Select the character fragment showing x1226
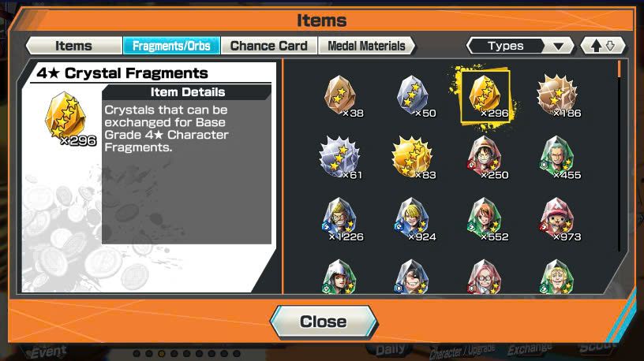644x361 pixels. (342, 219)
